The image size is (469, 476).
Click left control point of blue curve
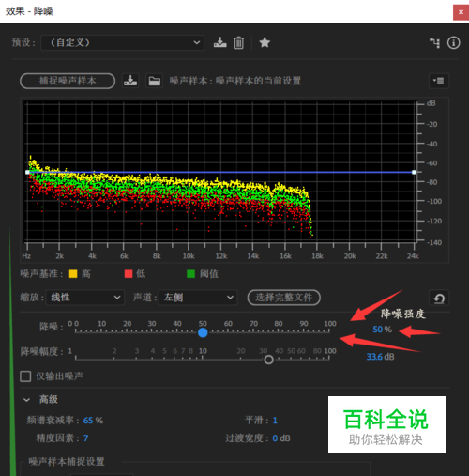(x=27, y=172)
